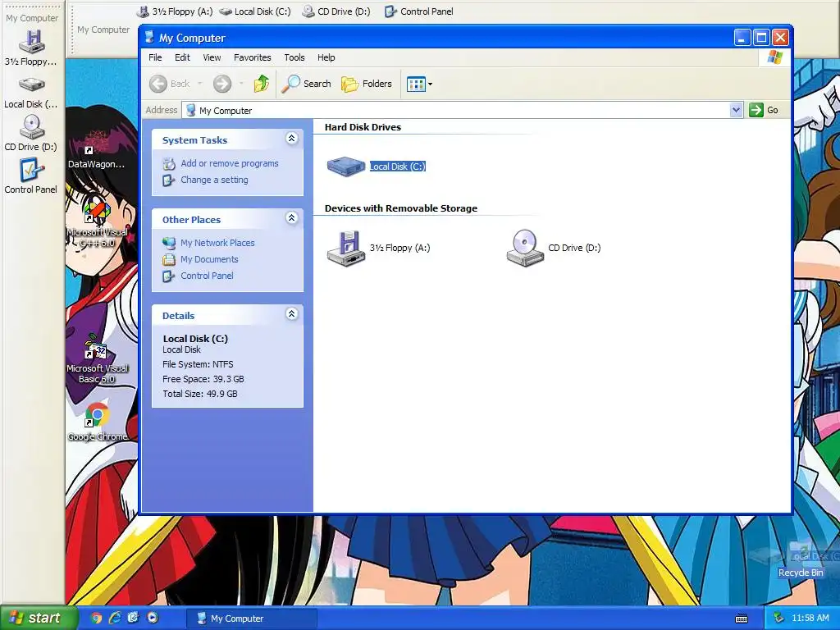The width and height of the screenshot is (840, 630).
Task: Open the Views toolbar button
Action: (416, 84)
